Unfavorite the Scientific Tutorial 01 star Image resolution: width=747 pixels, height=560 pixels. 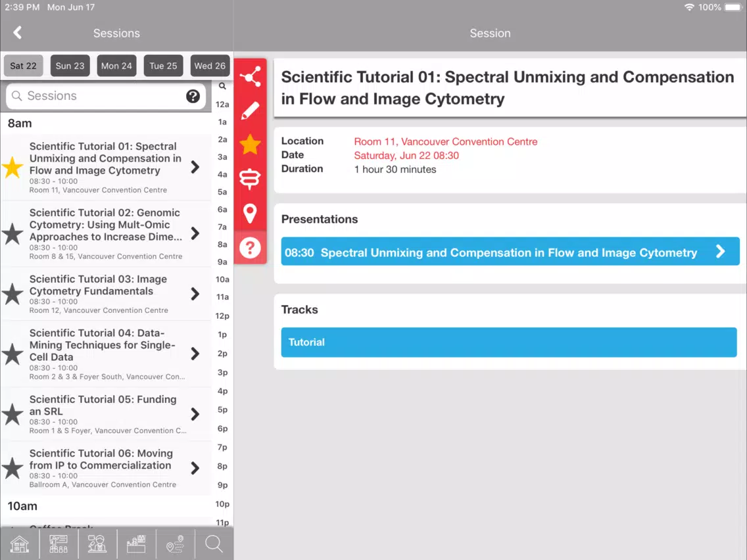pyautogui.click(x=12, y=168)
